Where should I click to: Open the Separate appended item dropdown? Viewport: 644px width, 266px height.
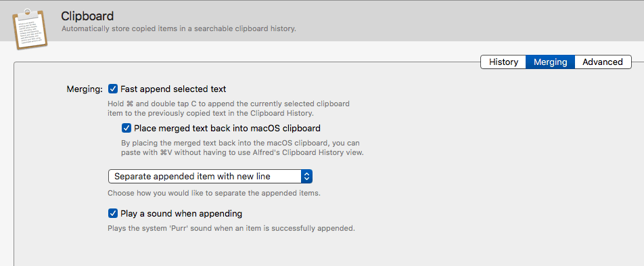(x=210, y=177)
